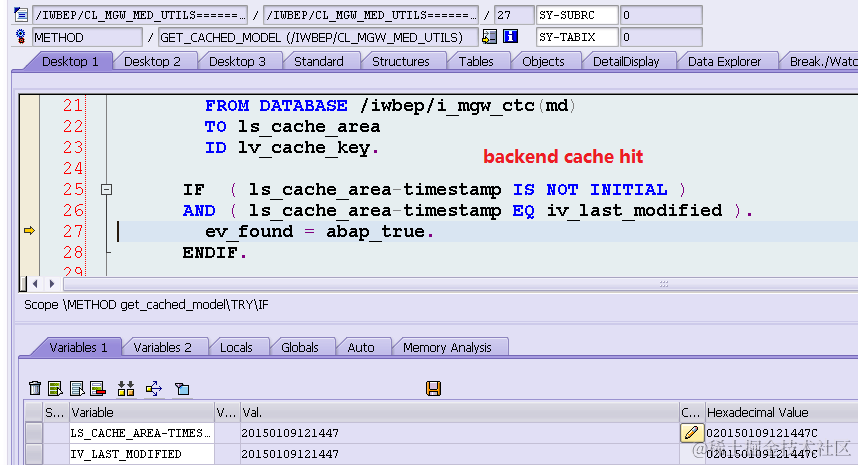Save the variables layout with the floppy disk icon

[433, 388]
